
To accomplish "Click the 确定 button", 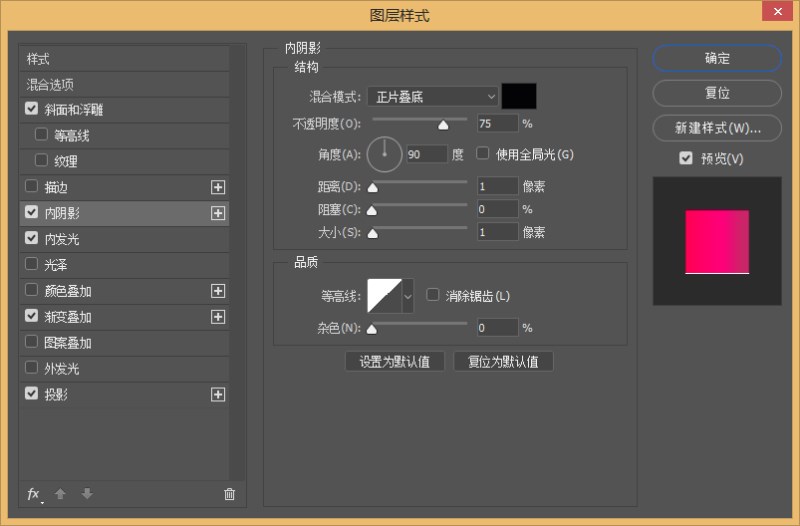I will pos(717,58).
